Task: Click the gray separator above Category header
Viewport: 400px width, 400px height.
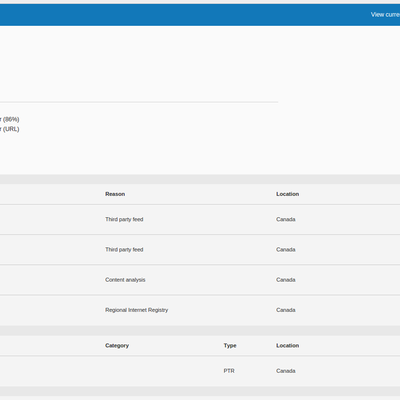Action: pyautogui.click(x=200, y=331)
